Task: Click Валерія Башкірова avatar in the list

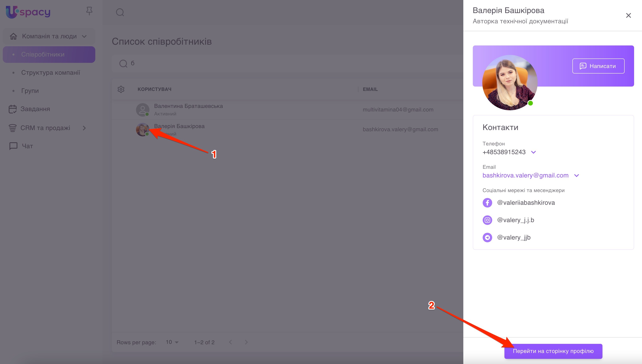Action: pyautogui.click(x=143, y=129)
